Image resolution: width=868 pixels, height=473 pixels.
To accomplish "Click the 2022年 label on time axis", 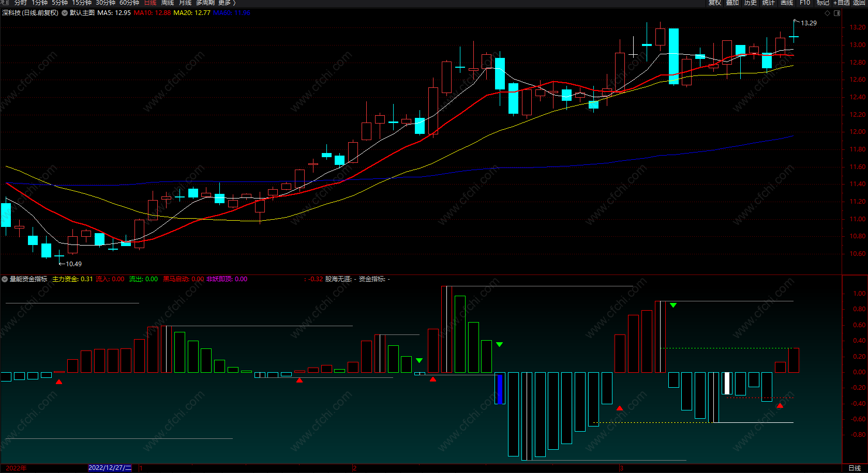I will [17, 468].
